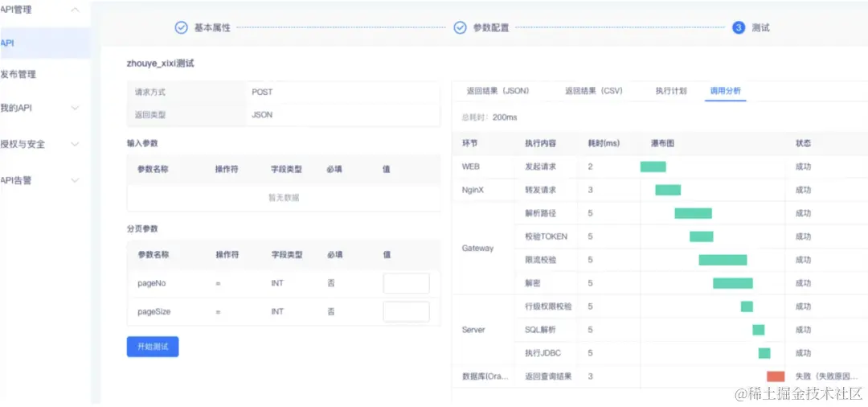
Task: Click the 执行内容 column header
Action: [540, 143]
